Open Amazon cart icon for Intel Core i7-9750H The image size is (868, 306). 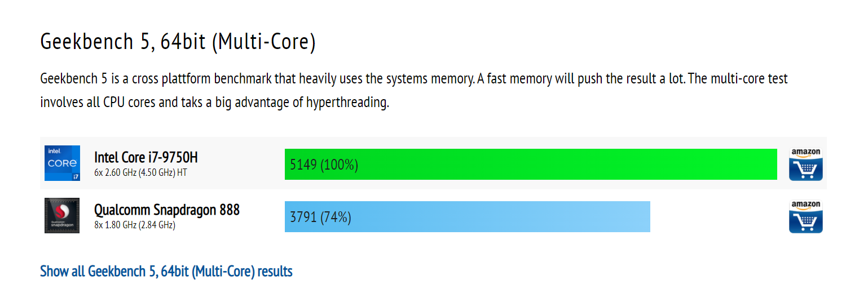(805, 164)
